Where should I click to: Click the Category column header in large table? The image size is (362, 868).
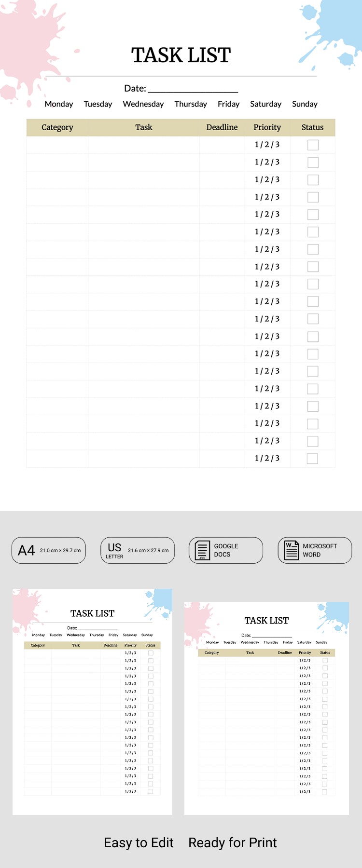click(x=57, y=127)
